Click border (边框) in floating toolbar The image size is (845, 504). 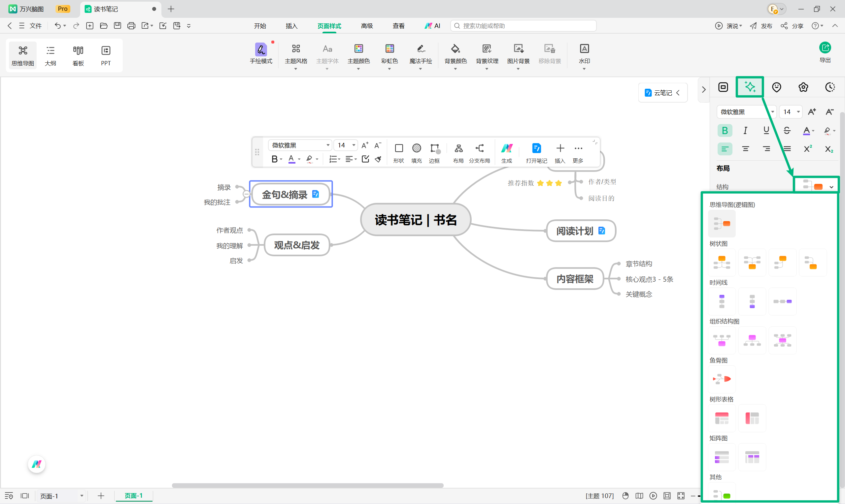click(434, 153)
